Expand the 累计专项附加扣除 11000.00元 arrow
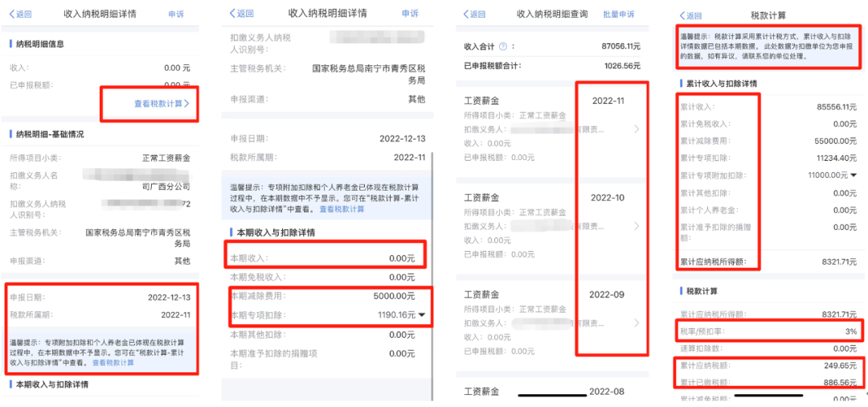 (x=854, y=175)
